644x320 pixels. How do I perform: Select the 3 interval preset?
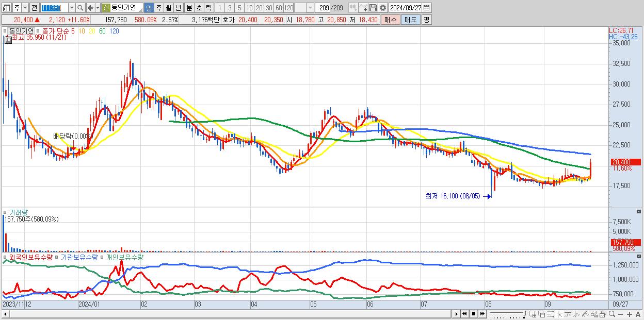tap(230, 8)
